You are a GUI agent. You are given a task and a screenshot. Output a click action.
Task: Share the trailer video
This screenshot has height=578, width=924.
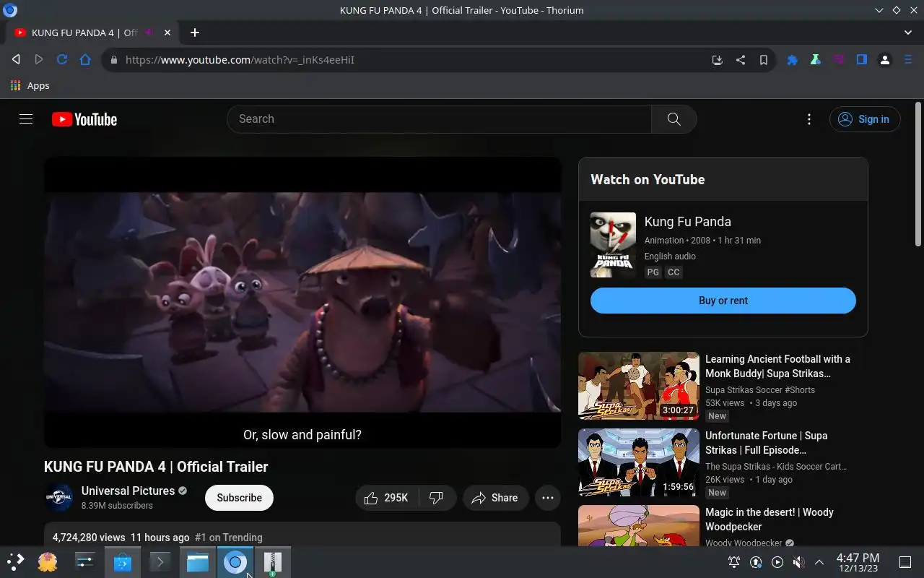point(495,498)
